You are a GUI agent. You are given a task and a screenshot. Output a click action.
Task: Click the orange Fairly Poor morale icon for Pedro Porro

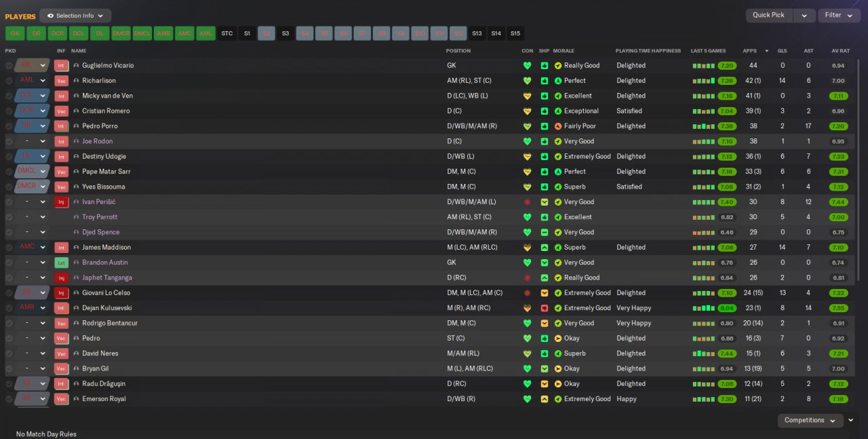coord(558,126)
